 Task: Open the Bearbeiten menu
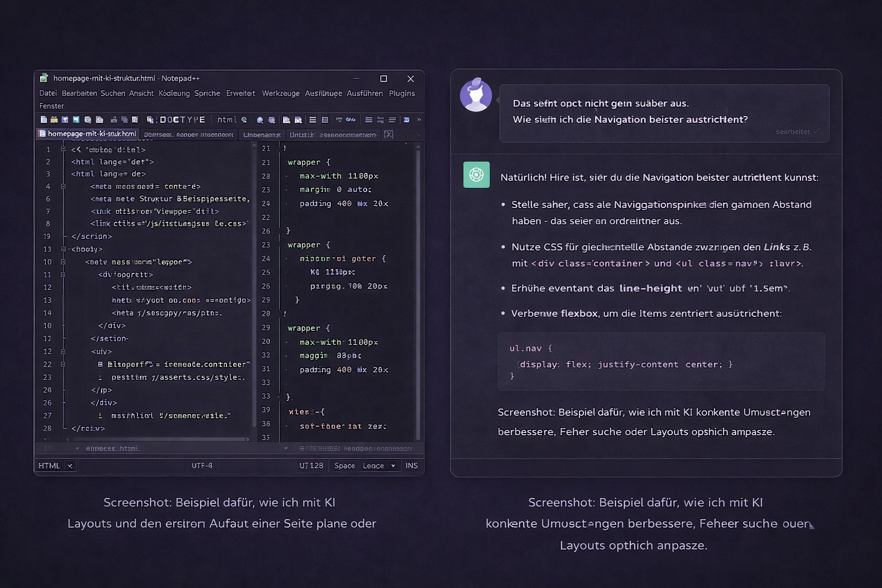[x=79, y=94]
